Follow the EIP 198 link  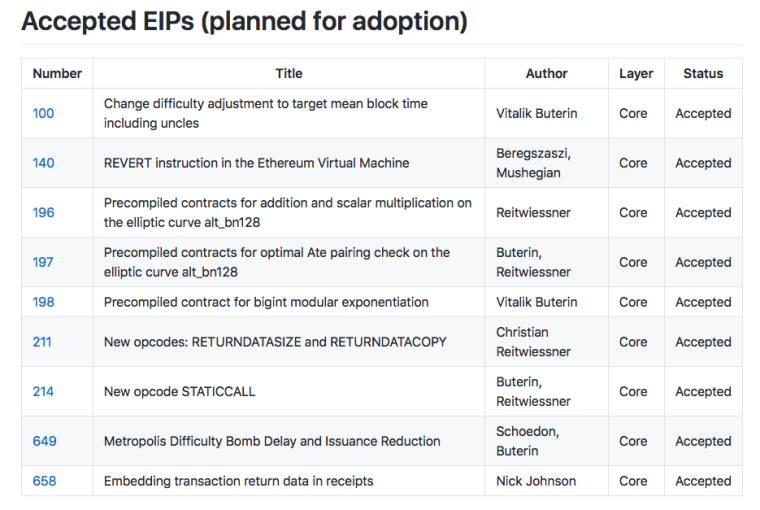tap(43, 302)
